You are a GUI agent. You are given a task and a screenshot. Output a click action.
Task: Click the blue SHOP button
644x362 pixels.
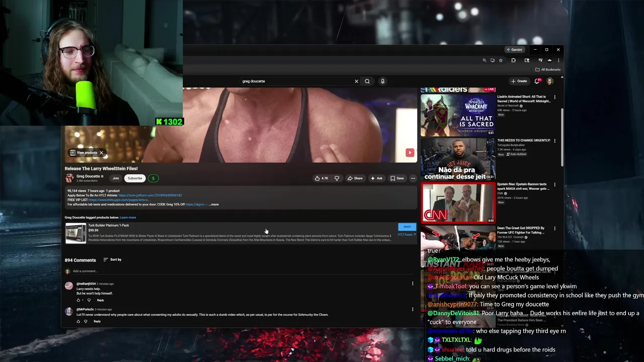click(407, 227)
